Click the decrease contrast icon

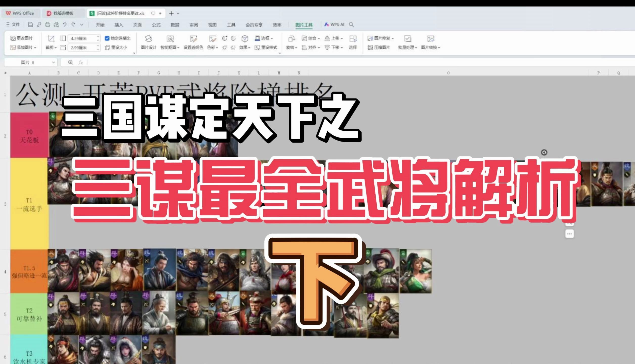233,38
